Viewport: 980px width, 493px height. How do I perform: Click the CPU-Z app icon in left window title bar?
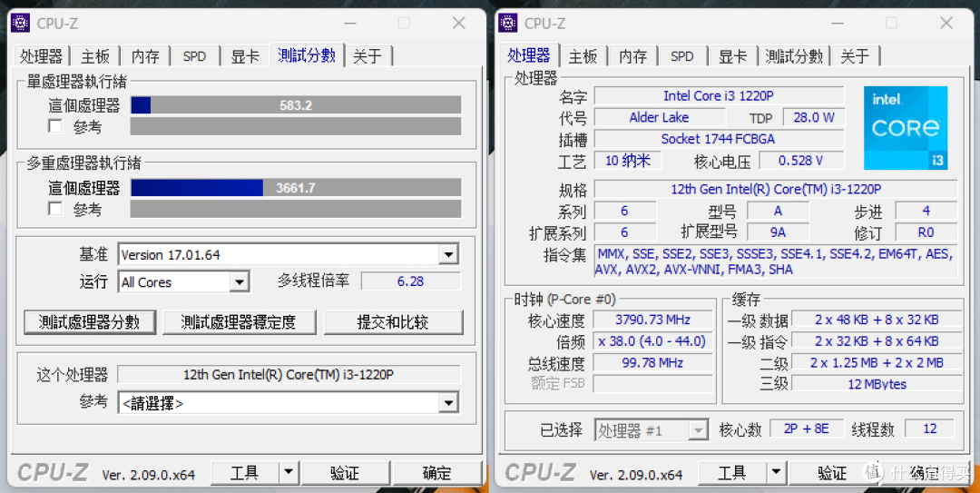[21, 23]
